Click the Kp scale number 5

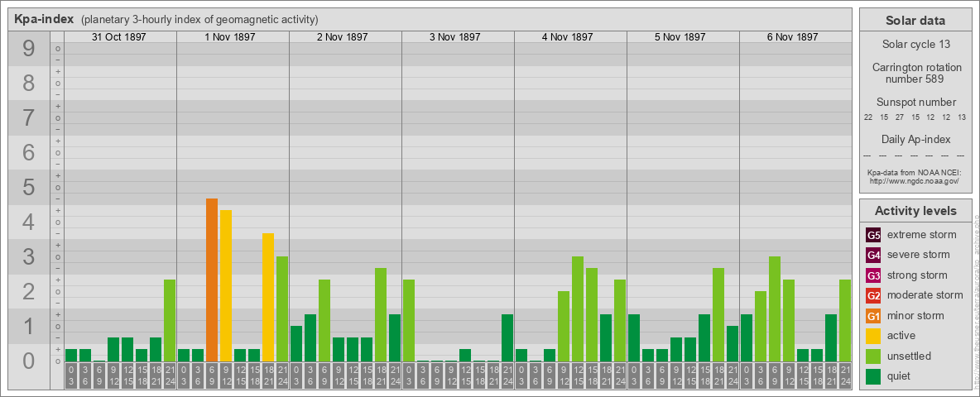click(28, 187)
